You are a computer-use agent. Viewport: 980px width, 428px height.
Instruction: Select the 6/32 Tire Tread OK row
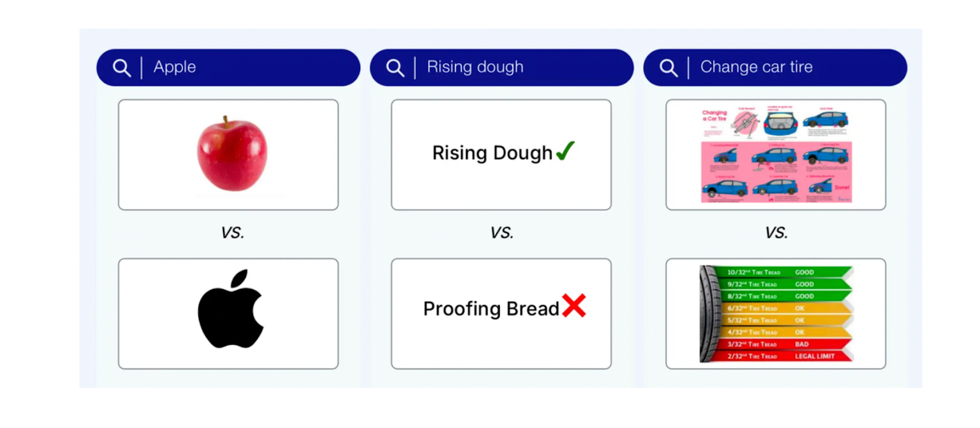tap(784, 308)
